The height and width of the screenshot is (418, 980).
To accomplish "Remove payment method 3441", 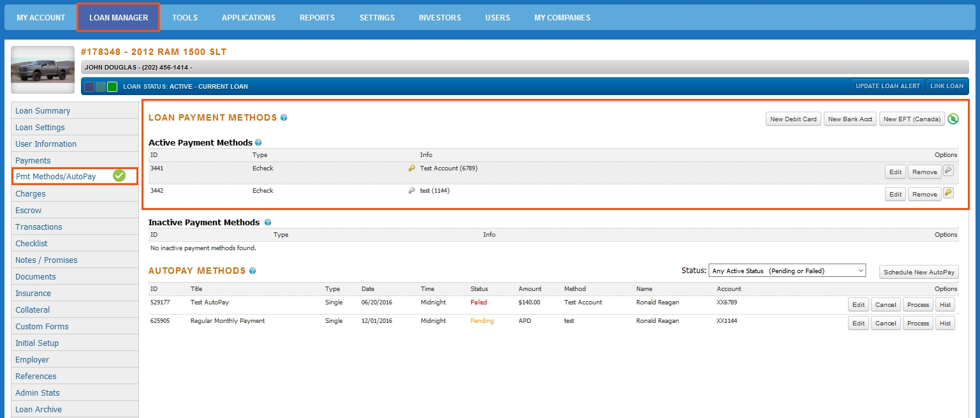I will pos(925,172).
